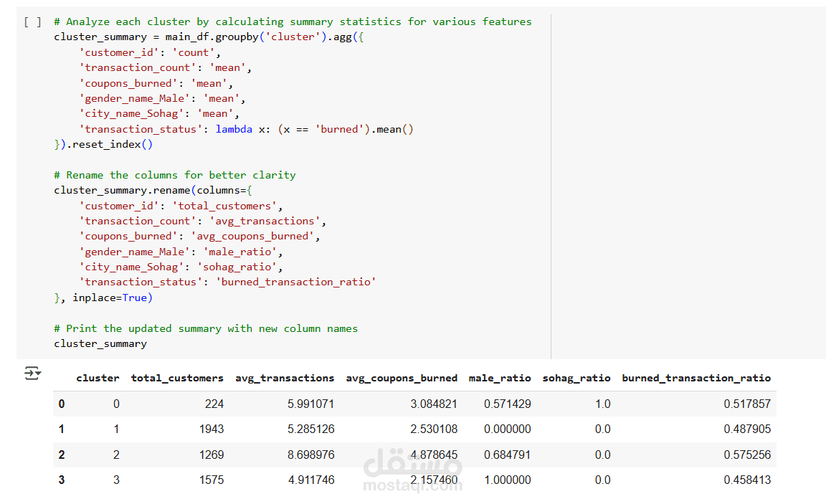This screenshot has height=504, width=826.
Task: Click the run cell bracket button
Action: click(x=32, y=22)
